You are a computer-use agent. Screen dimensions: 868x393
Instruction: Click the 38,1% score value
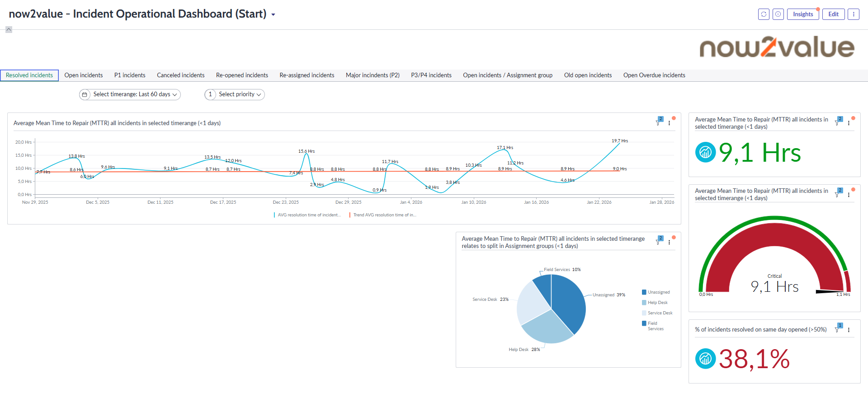click(754, 359)
